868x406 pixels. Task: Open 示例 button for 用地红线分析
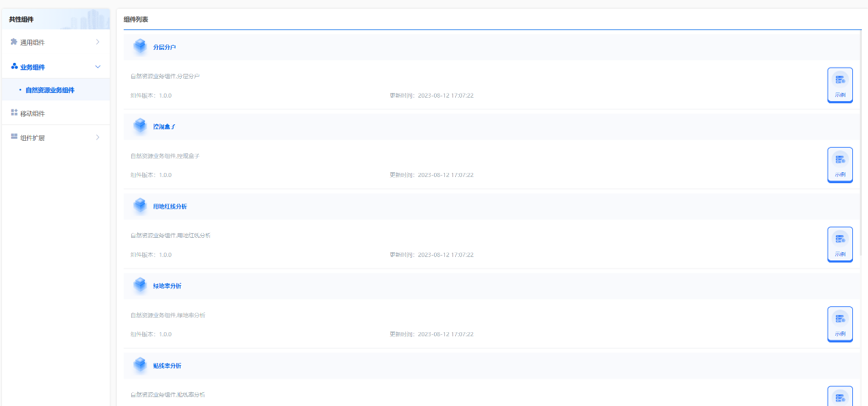click(x=840, y=244)
